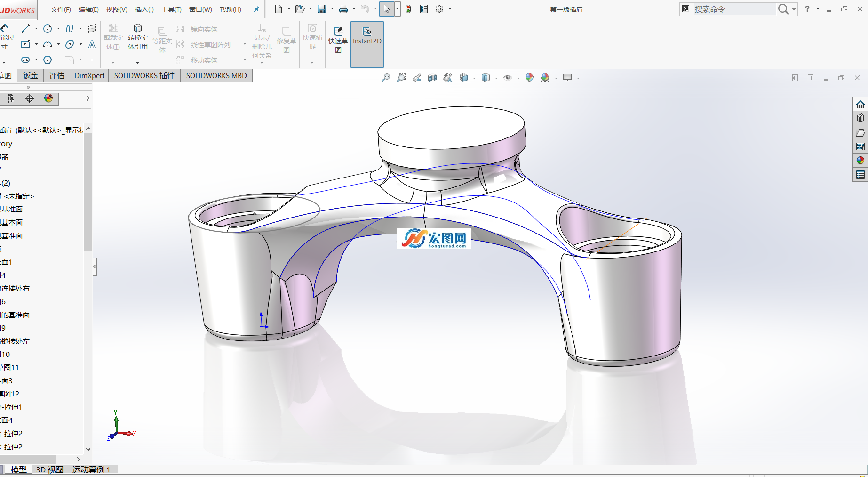Open the 文件(F) menu
868x477 pixels.
pos(61,9)
